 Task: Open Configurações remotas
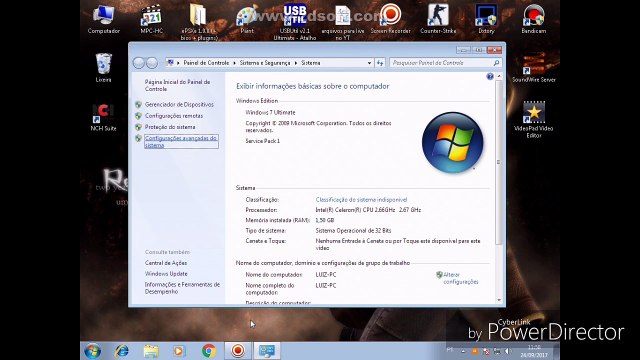tap(174, 116)
